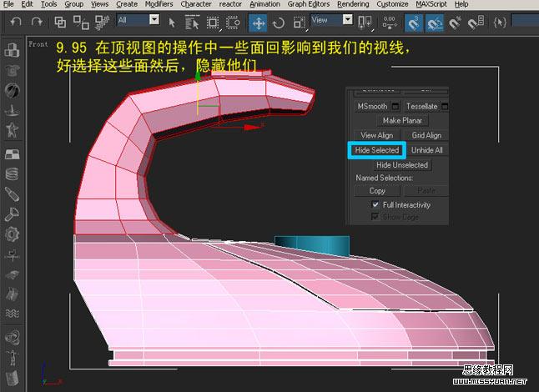Open the Customize menu
The height and width of the screenshot is (392, 539).
pyautogui.click(x=392, y=4)
